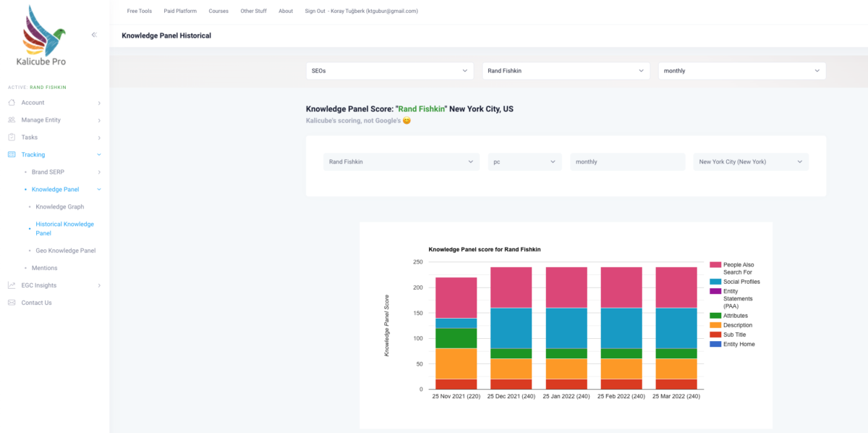Image resolution: width=868 pixels, height=433 pixels.
Task: Open the SEOs category dropdown
Action: click(390, 71)
